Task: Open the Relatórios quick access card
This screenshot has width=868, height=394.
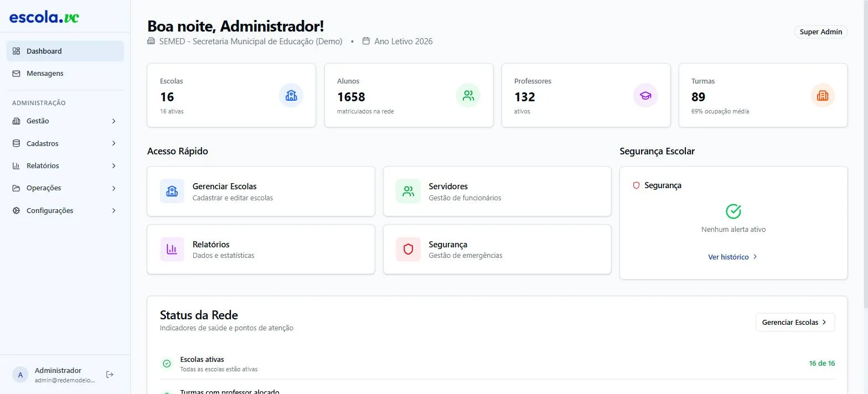Action: point(261,249)
